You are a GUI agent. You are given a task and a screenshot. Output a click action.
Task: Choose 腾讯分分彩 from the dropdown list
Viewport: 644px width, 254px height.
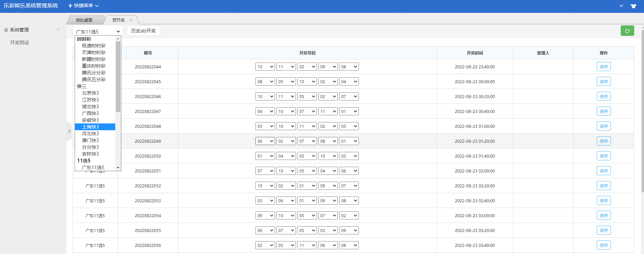(94, 73)
